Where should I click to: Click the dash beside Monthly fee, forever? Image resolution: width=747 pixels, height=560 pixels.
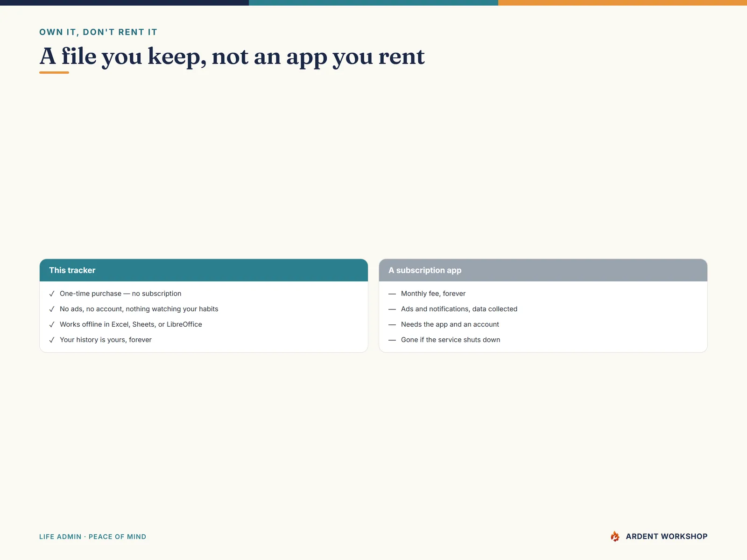392,294
